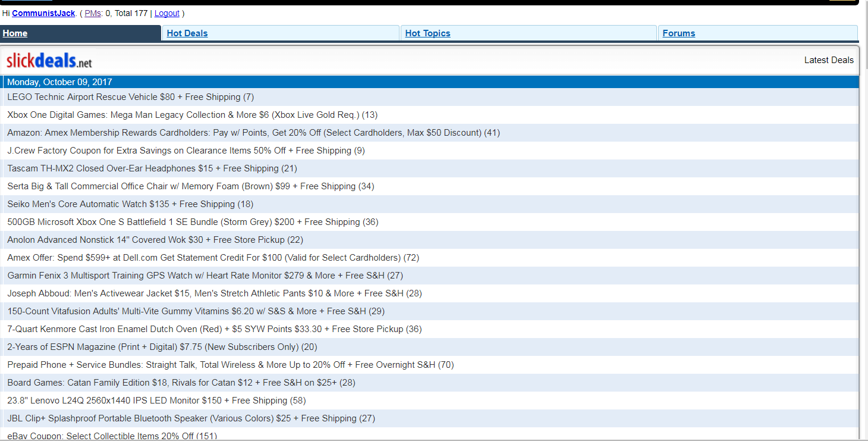This screenshot has width=868, height=441.
Task: Open the CommunistJack profile link
Action: click(x=43, y=13)
